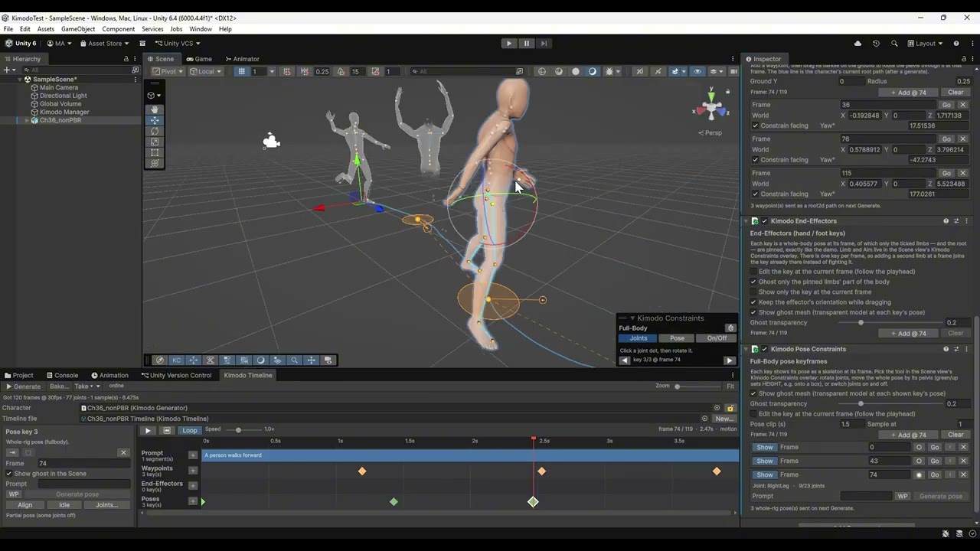The height and width of the screenshot is (551, 980).
Task: Click the previous key arrow in Kimodo Constraints
Action: (625, 360)
